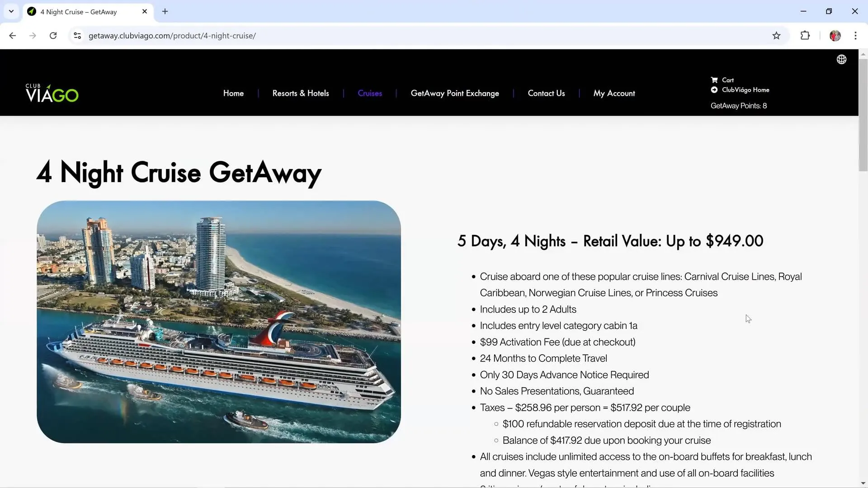Go to GetAway Point Exchange

coord(455,93)
